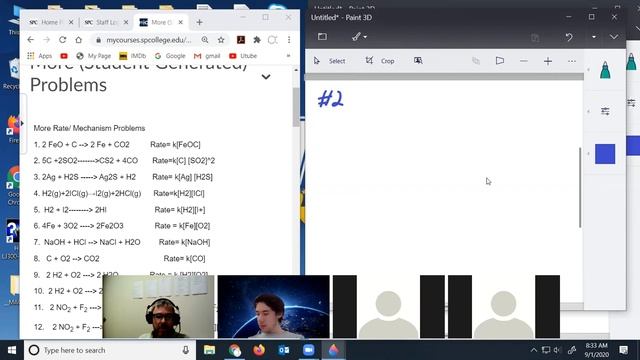The image size is (640, 360).
Task: Click problem 2 reaction text 5C +2SO2
Action: coord(86,160)
